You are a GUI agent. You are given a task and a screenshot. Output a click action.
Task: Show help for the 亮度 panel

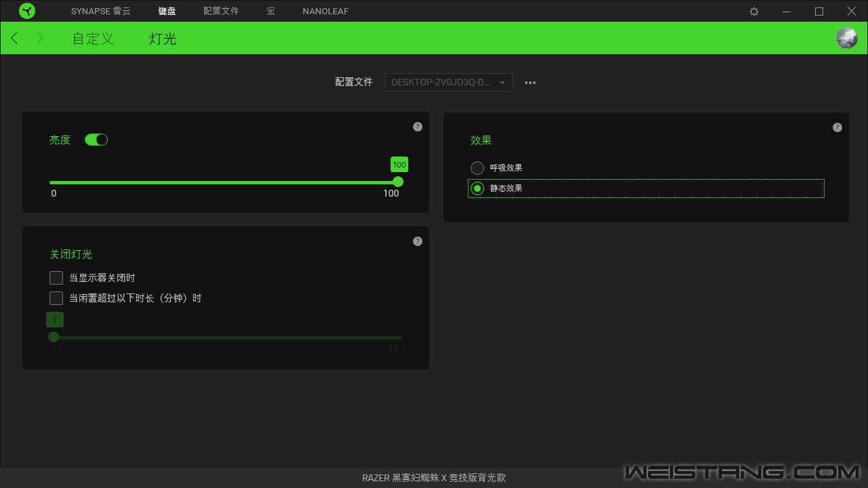pos(418,127)
